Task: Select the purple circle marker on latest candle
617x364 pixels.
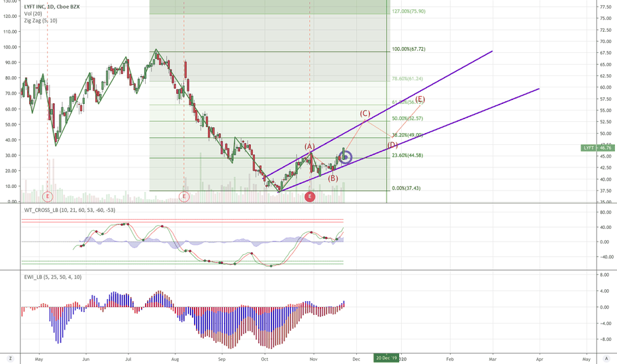Action: tap(346, 158)
